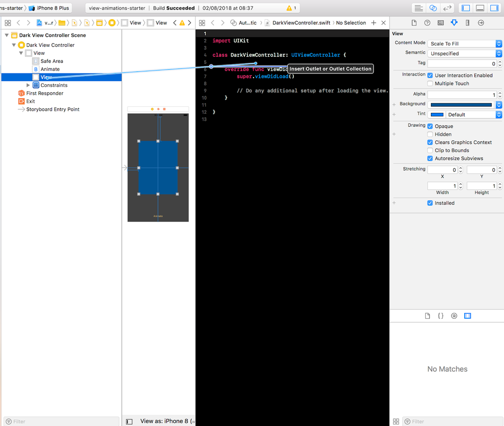Click the Background color swatch

tap(461, 105)
